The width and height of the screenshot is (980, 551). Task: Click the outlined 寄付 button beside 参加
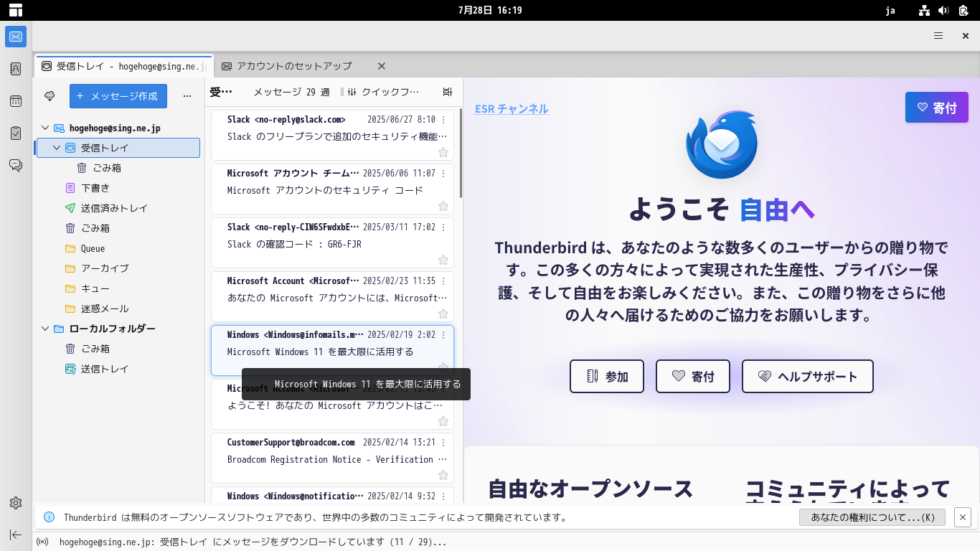[x=693, y=377]
